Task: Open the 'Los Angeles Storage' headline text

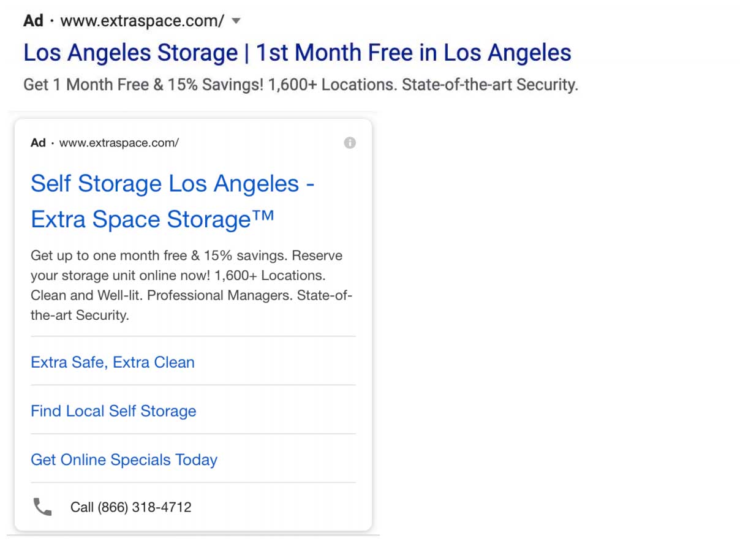Action: pyautogui.click(x=130, y=53)
